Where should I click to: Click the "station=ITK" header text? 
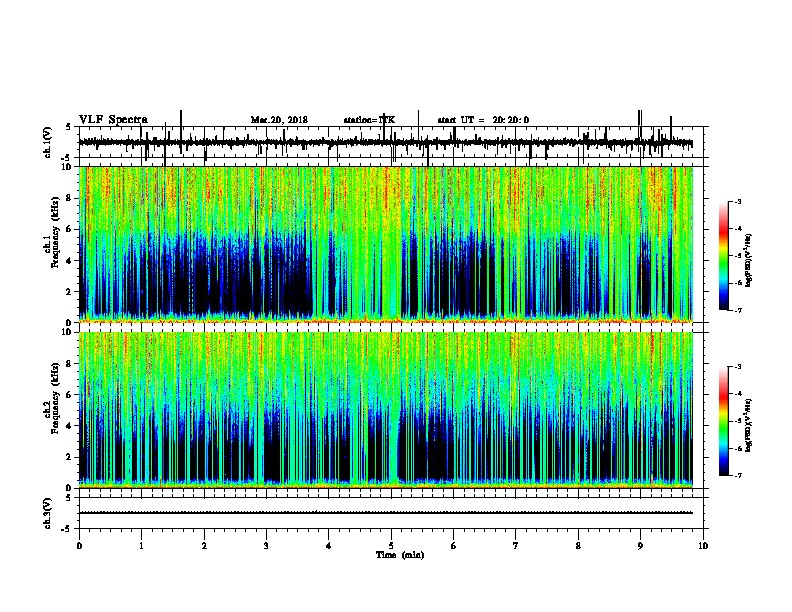(x=369, y=120)
